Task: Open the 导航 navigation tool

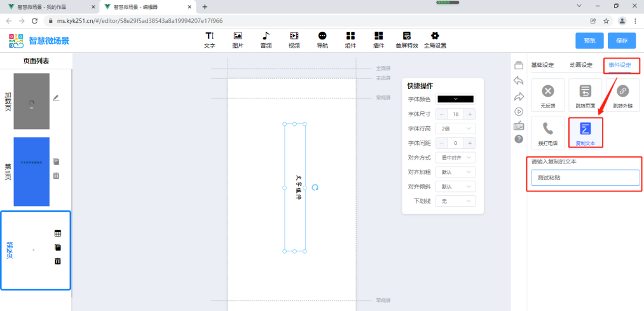Action: 322,39
